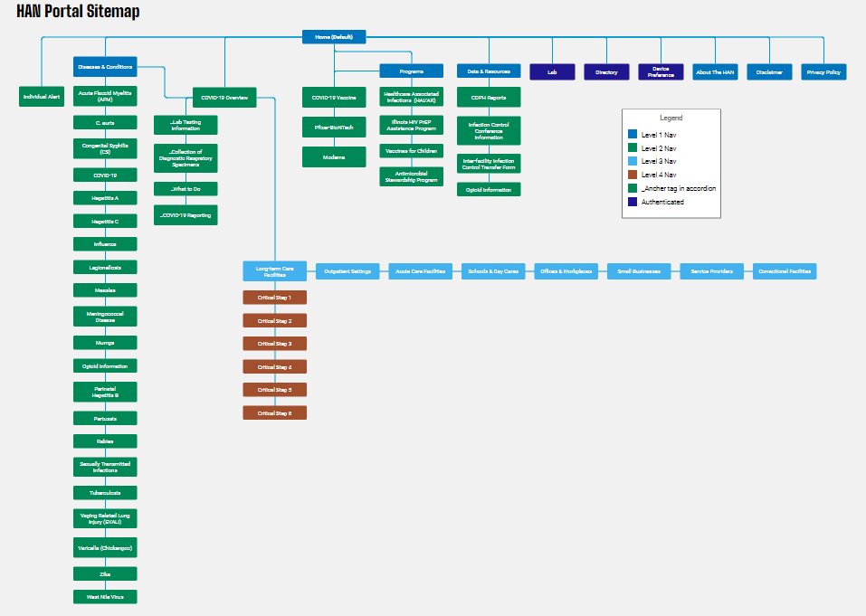The height and width of the screenshot is (616, 866).
Task: Click the COVID-19 Vaccine node
Action: 334,98
